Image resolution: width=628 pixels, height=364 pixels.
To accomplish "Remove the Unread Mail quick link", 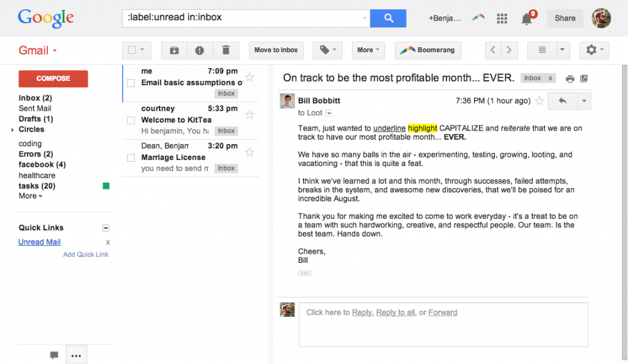I will [108, 243].
